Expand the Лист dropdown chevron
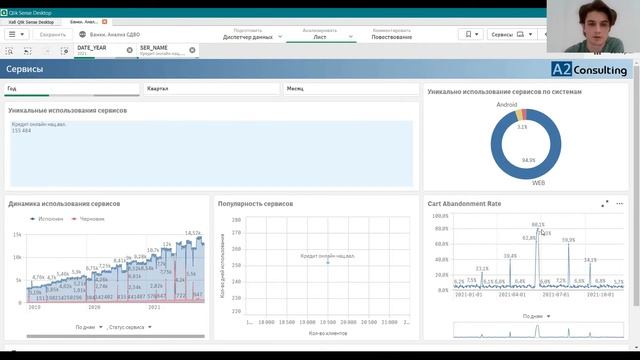Screen dimensions: 640x360 tap(350, 37)
